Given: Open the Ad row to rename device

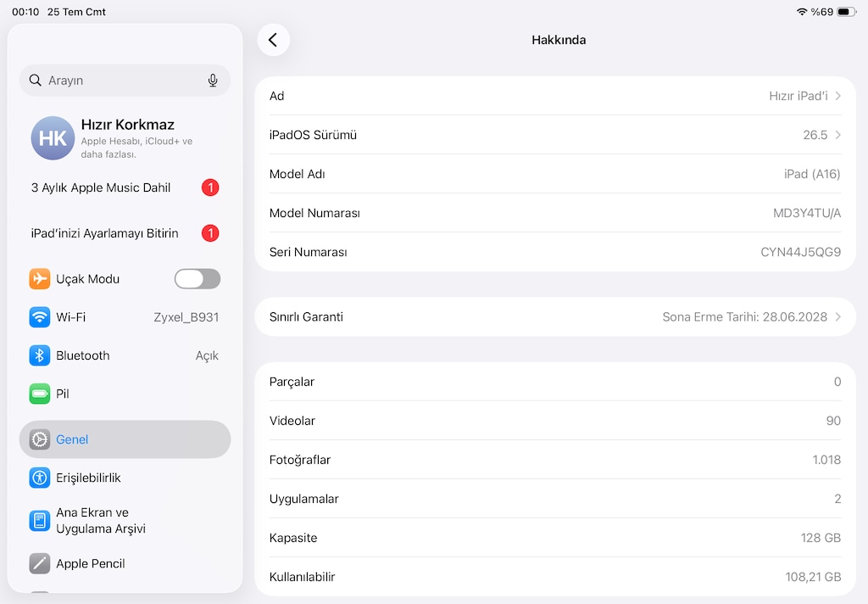Looking at the screenshot, I should (555, 96).
